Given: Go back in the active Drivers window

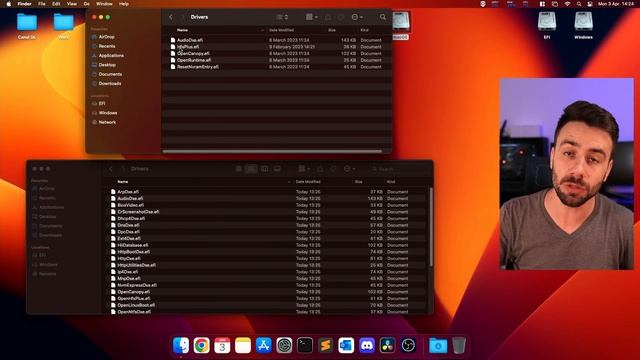Looking at the screenshot, I should pos(171,17).
